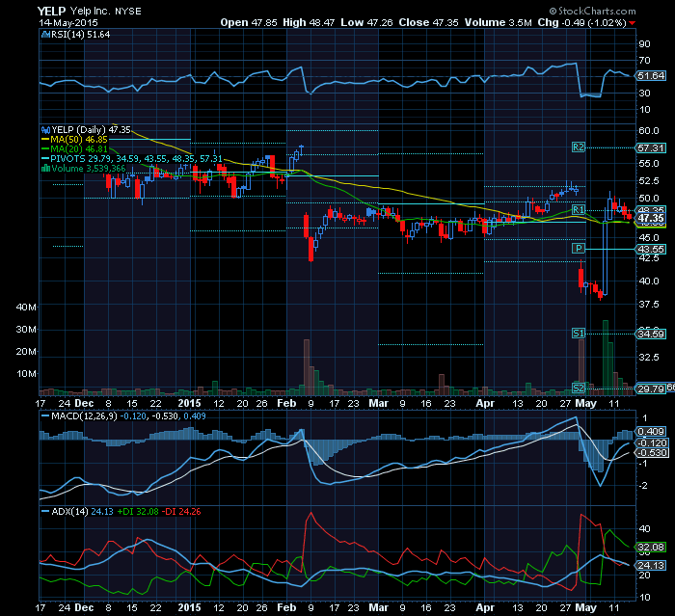Click the S2 pivot marker

(x=579, y=388)
